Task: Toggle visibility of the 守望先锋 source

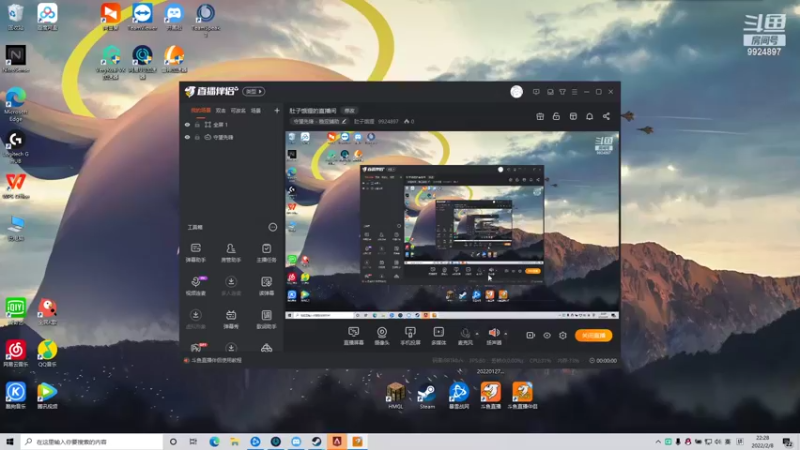Action: (187, 137)
